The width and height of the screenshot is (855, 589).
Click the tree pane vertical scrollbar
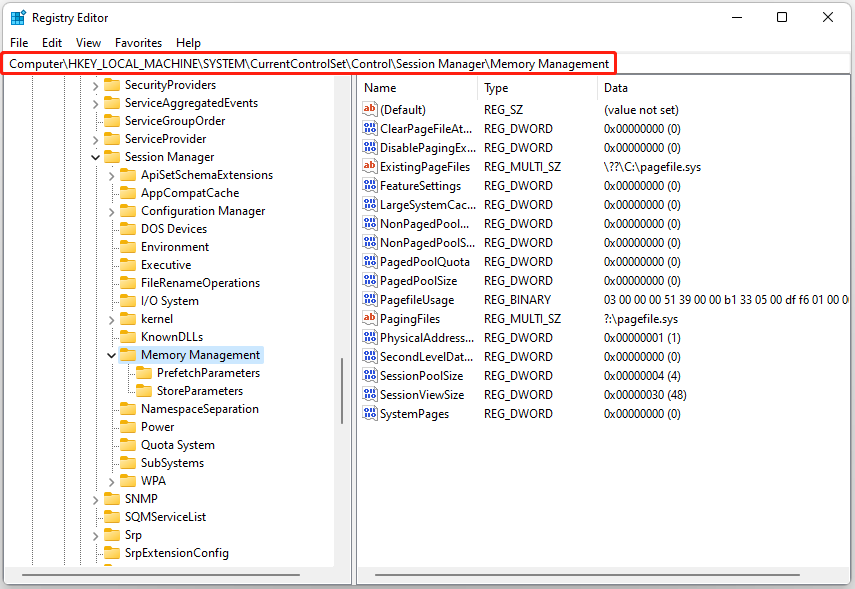click(x=342, y=390)
